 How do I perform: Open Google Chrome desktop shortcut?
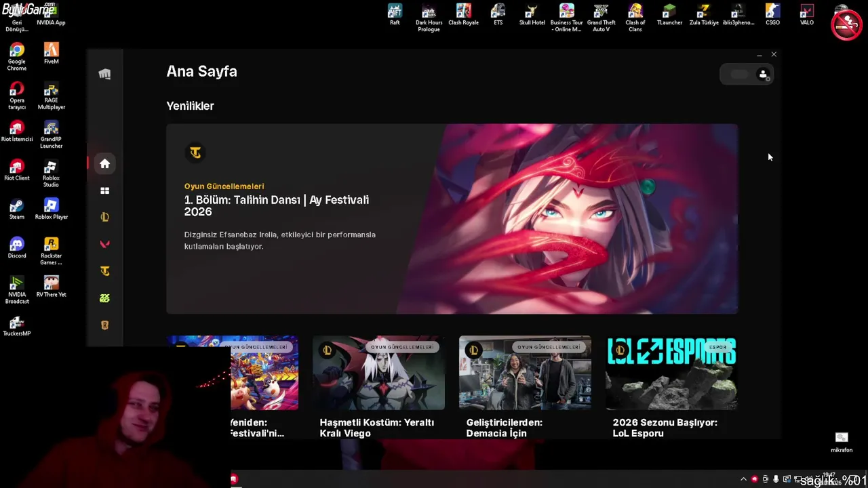pyautogui.click(x=17, y=56)
